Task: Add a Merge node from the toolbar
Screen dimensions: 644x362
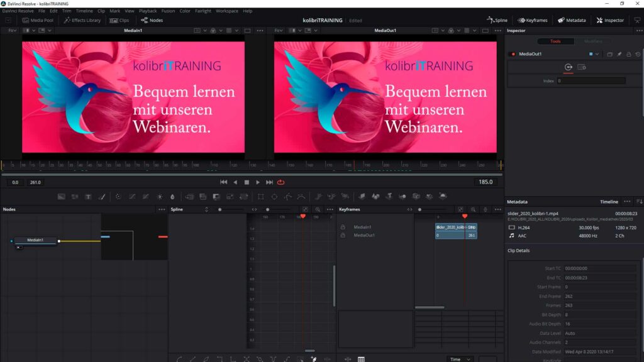Action: point(189,197)
